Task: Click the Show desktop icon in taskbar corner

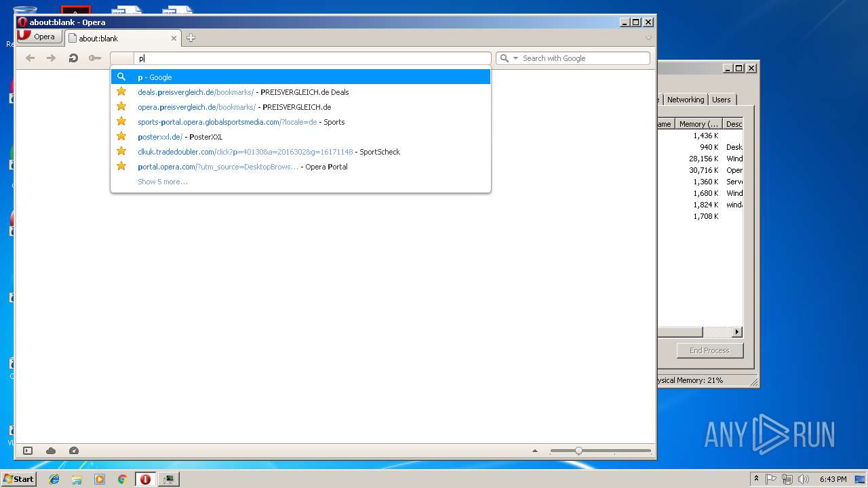Action: [861, 479]
